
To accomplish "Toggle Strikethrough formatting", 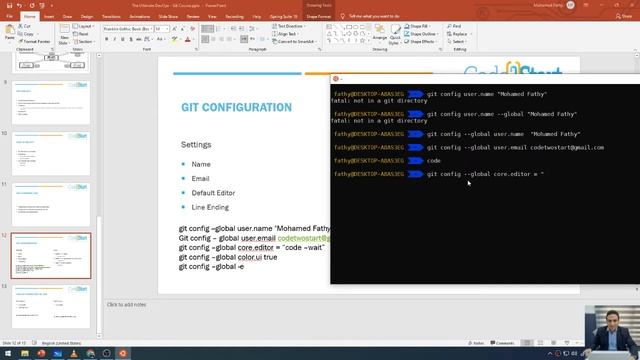I will click(139, 40).
